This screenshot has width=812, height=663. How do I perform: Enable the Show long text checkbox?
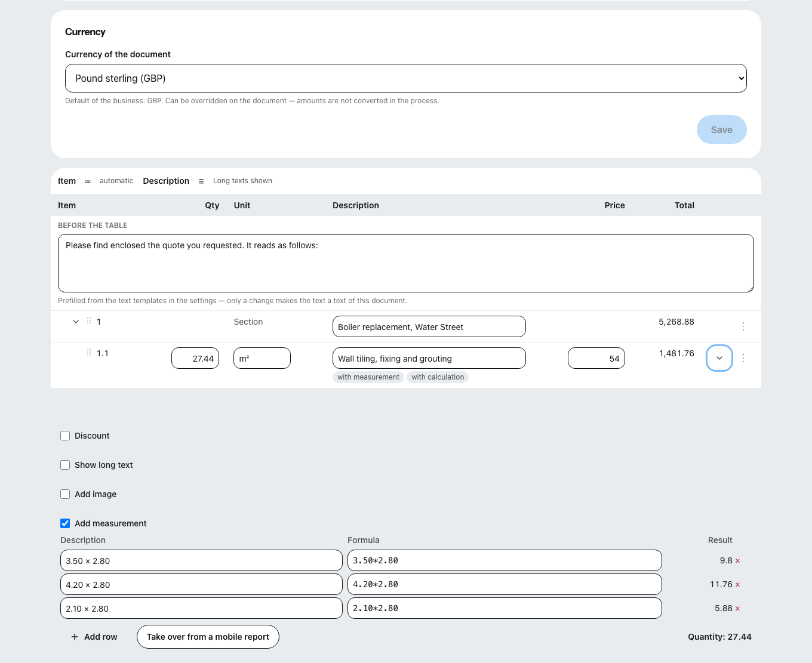point(65,465)
